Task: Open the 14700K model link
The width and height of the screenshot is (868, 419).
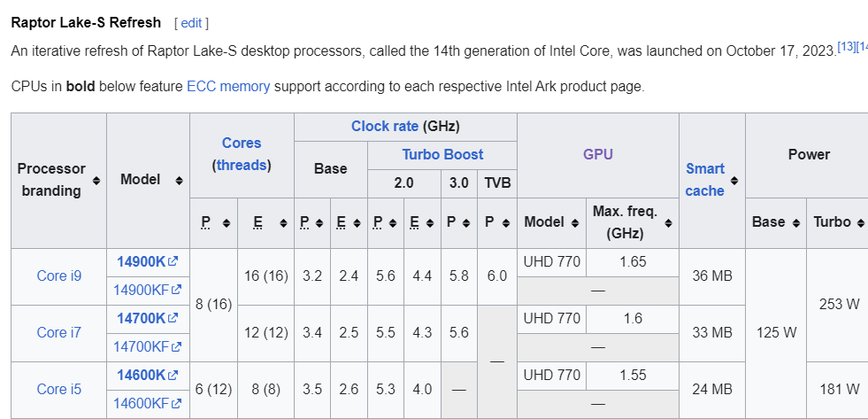Action: (142, 318)
